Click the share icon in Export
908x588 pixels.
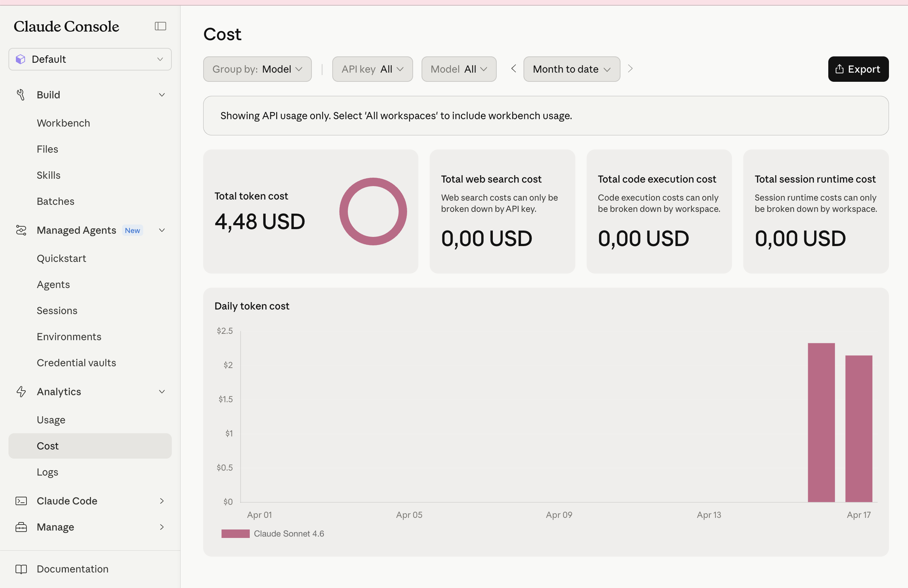[839, 69]
